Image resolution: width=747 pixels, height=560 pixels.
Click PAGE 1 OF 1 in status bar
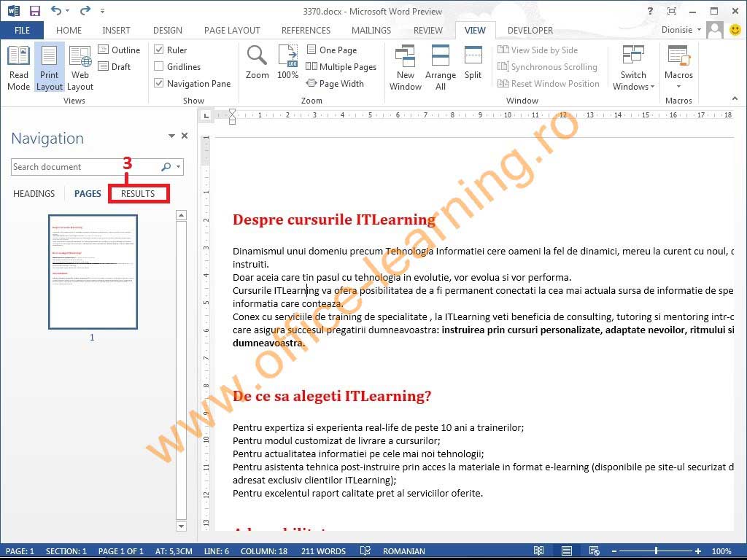coord(121,551)
